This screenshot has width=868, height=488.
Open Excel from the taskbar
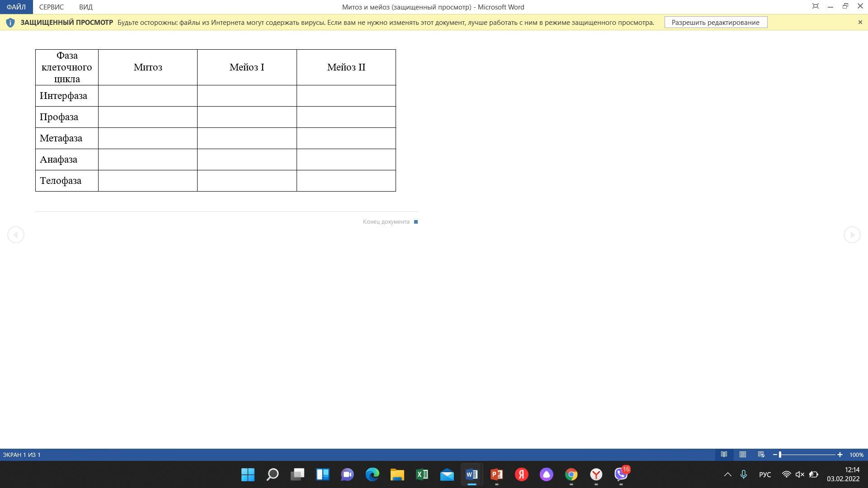[422, 474]
